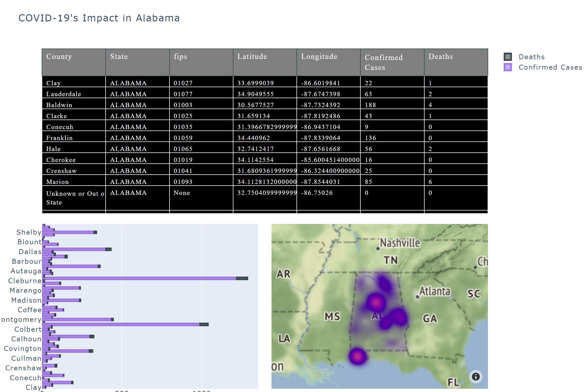This screenshot has width=585, height=392.
Task: Toggle the Confirmed Cases legend swatch
Action: (508, 67)
